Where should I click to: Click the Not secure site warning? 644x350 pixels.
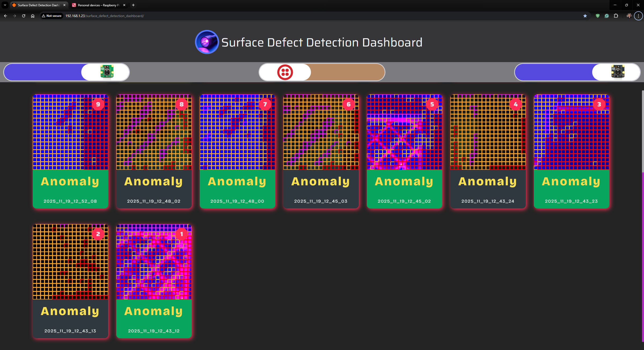coord(52,16)
